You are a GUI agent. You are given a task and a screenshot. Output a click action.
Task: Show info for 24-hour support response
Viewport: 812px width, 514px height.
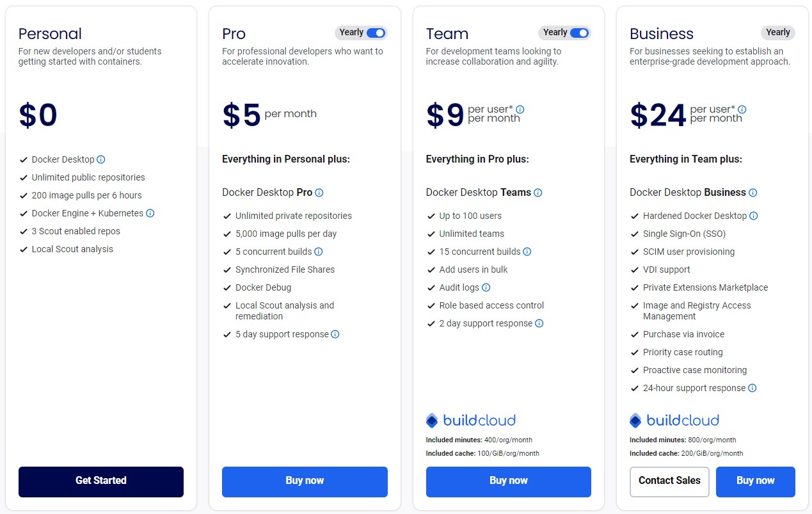tap(752, 388)
